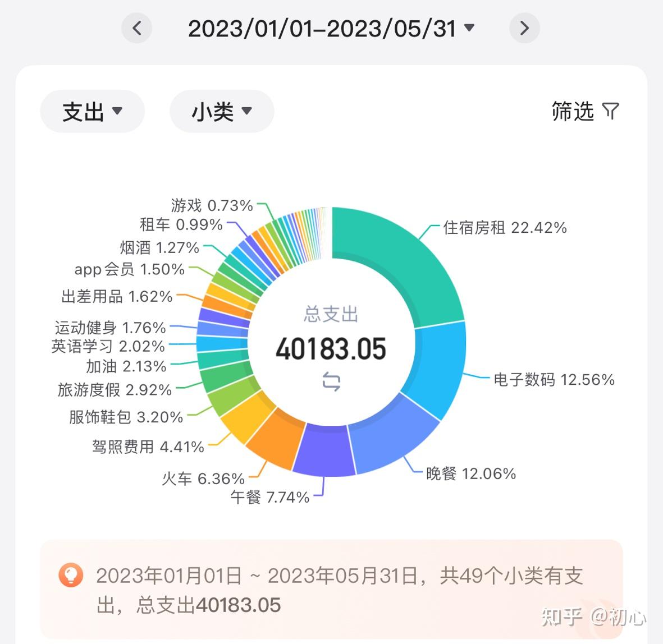The height and width of the screenshot is (644, 663).
Task: Go to the next period using right chevron
Action: (x=524, y=27)
